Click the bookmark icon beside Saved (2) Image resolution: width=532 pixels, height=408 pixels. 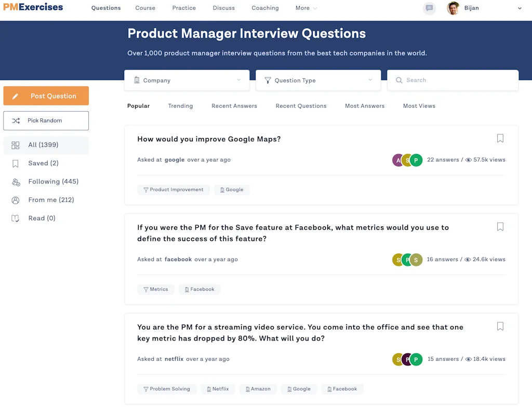click(15, 163)
